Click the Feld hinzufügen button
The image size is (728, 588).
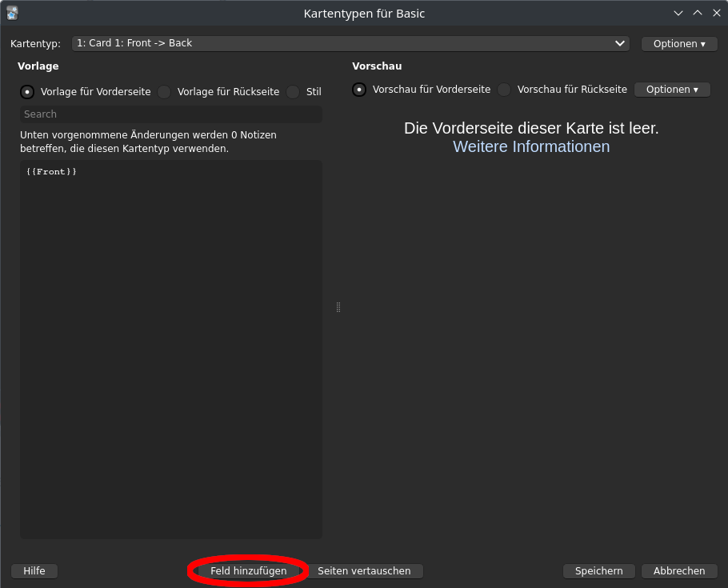coord(247,570)
